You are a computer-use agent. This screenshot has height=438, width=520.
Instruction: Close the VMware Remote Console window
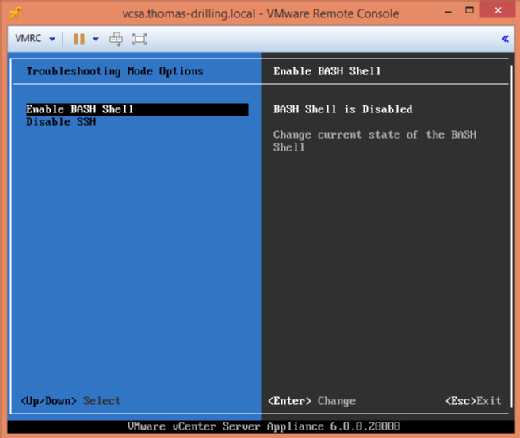[x=498, y=10]
